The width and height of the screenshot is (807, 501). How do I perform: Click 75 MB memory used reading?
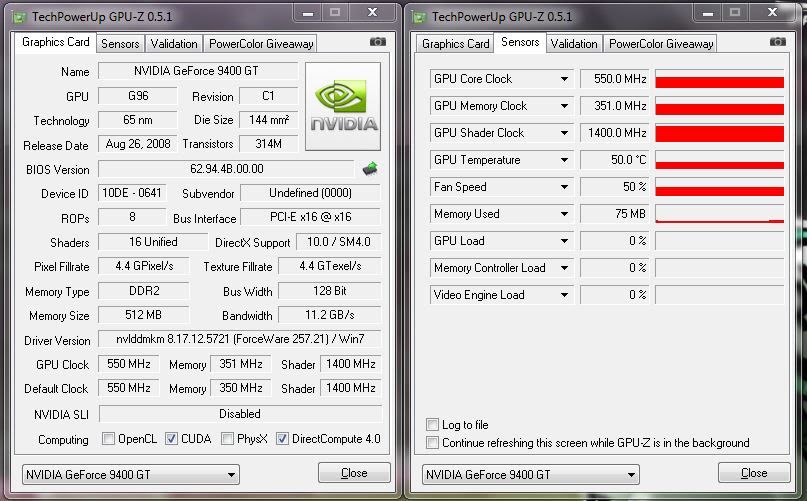(615, 214)
